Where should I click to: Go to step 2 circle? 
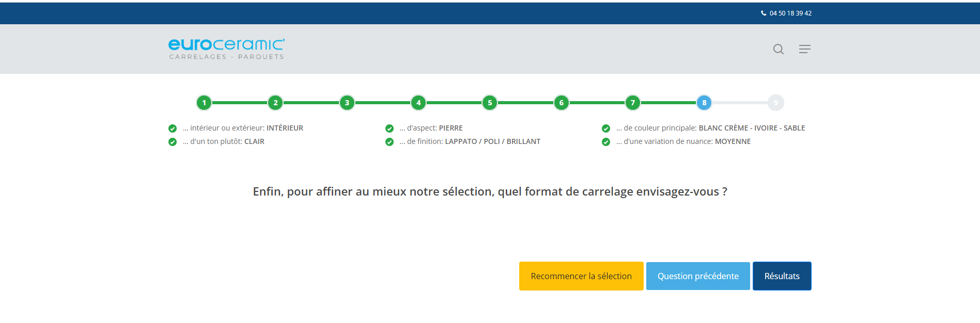(x=275, y=103)
